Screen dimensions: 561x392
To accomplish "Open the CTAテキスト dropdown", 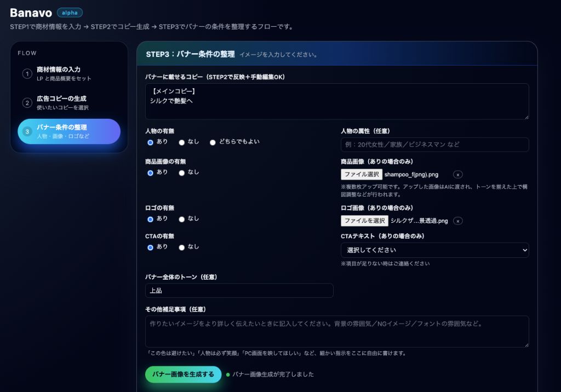I will [x=434, y=250].
